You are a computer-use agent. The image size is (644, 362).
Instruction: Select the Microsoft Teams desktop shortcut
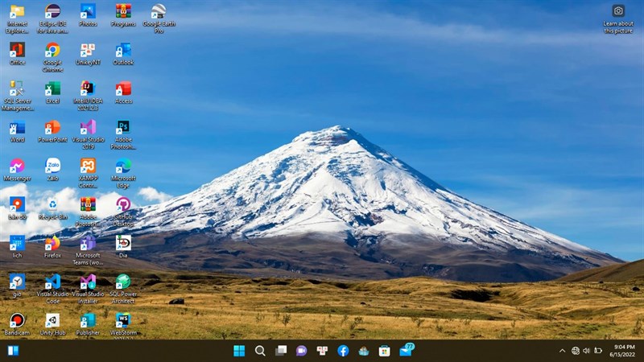click(88, 250)
